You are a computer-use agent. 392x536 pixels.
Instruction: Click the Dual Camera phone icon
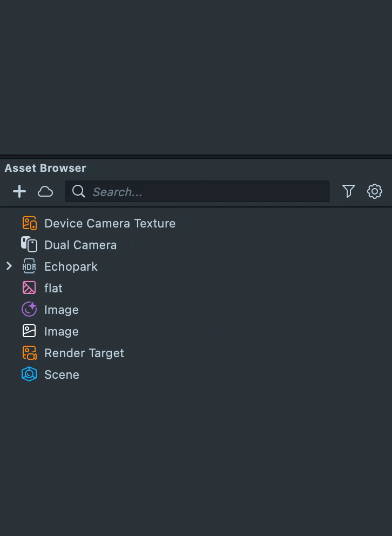29,245
